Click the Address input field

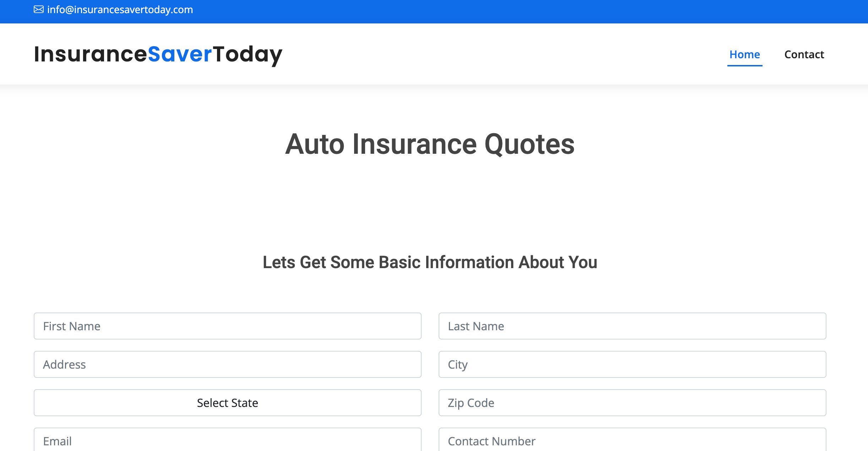point(227,364)
